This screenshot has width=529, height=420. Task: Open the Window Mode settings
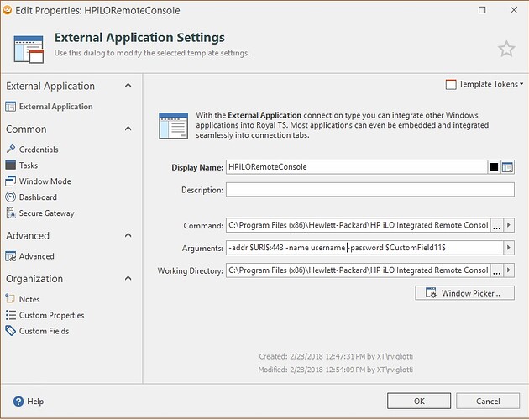click(45, 181)
